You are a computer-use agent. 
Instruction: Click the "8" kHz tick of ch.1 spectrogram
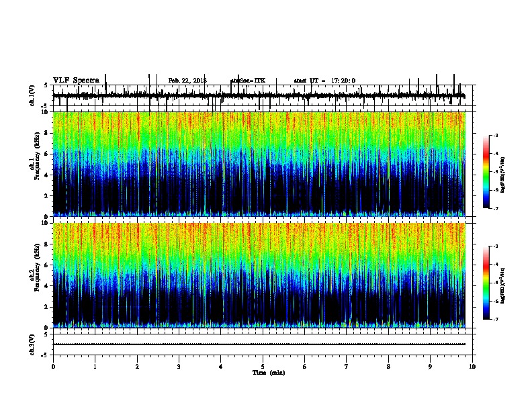pyautogui.click(x=47, y=133)
